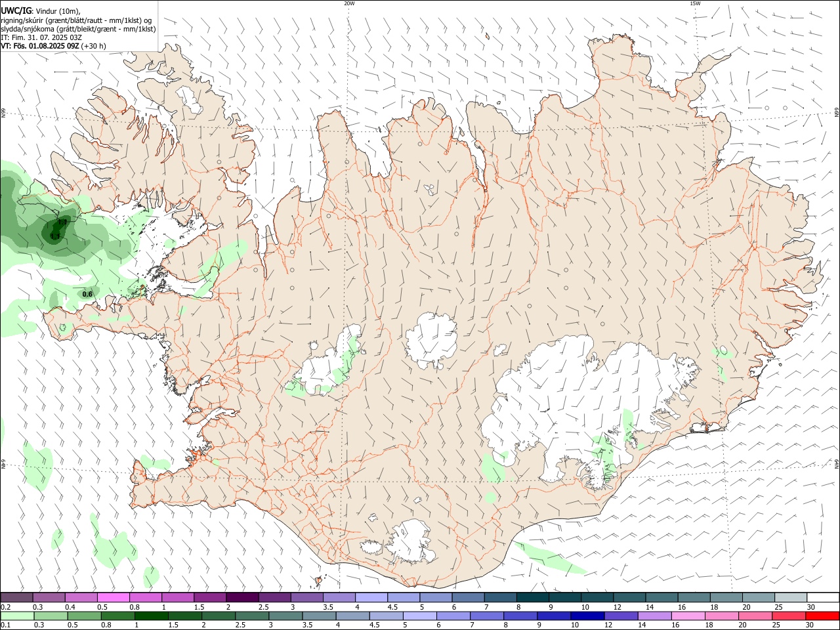Click the 'slydda/snjókoma' legend description line
The height and width of the screenshot is (630, 840).
point(78,29)
